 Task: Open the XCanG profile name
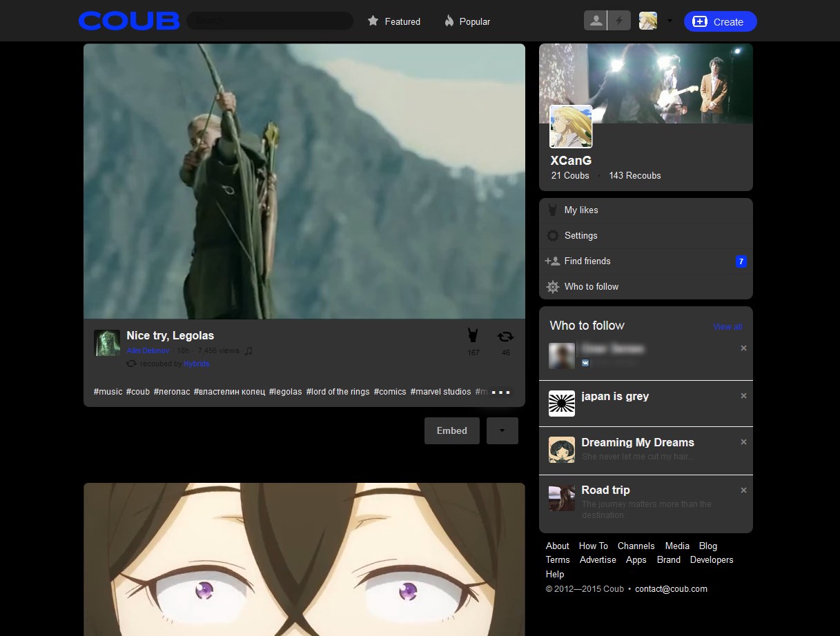[571, 161]
